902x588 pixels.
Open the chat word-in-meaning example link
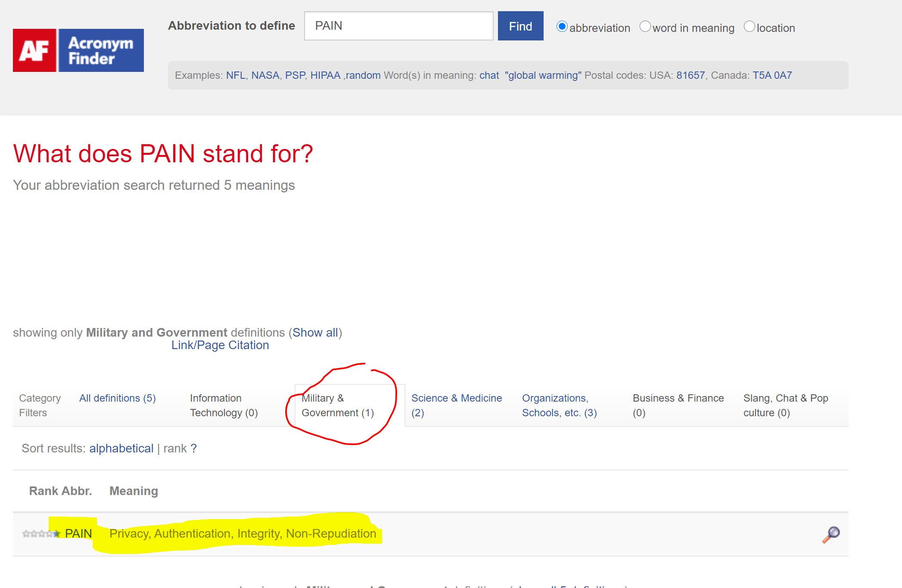489,75
